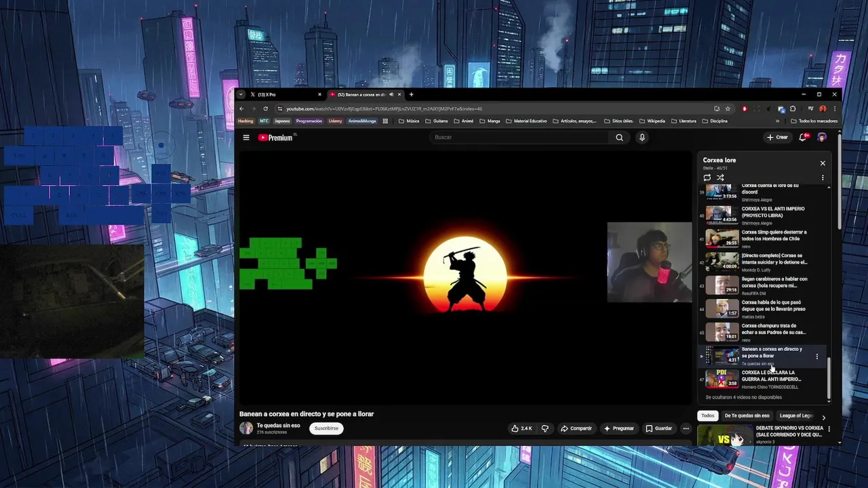Screen dimensions: 868x488
Task: Open the Wikipedia bookmarks folder
Action: (x=652, y=121)
